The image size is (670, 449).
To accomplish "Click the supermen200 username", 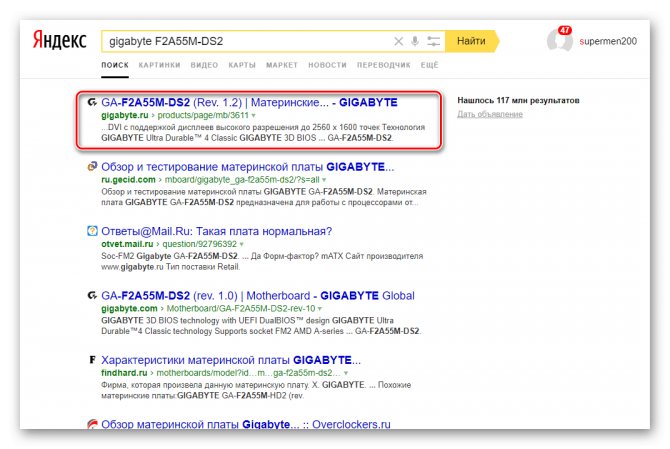I will tap(608, 41).
